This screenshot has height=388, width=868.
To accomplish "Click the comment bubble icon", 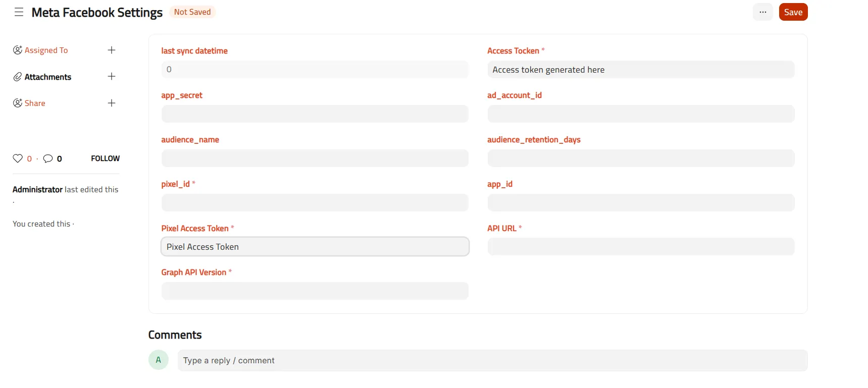I will (x=48, y=158).
